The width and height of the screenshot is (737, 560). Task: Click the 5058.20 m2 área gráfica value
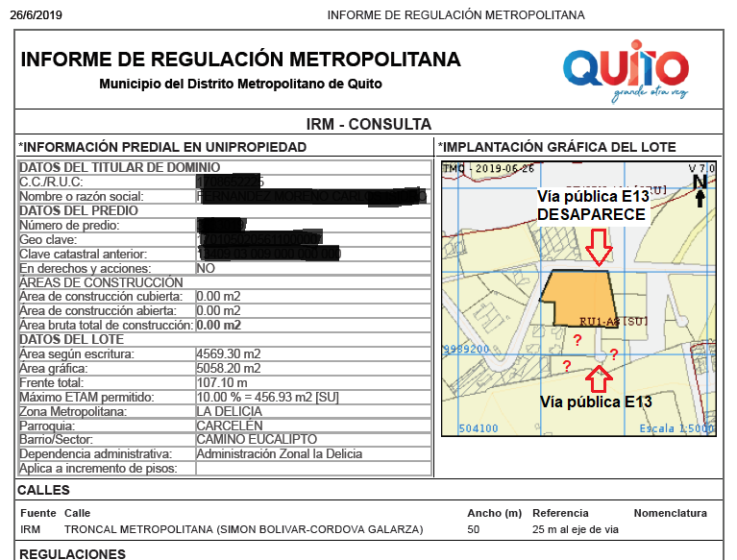tap(229, 368)
